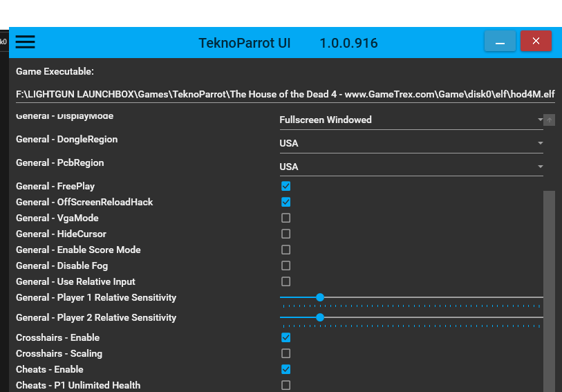Open the hamburger menu
Screen dimensions: 562x392
(x=26, y=42)
